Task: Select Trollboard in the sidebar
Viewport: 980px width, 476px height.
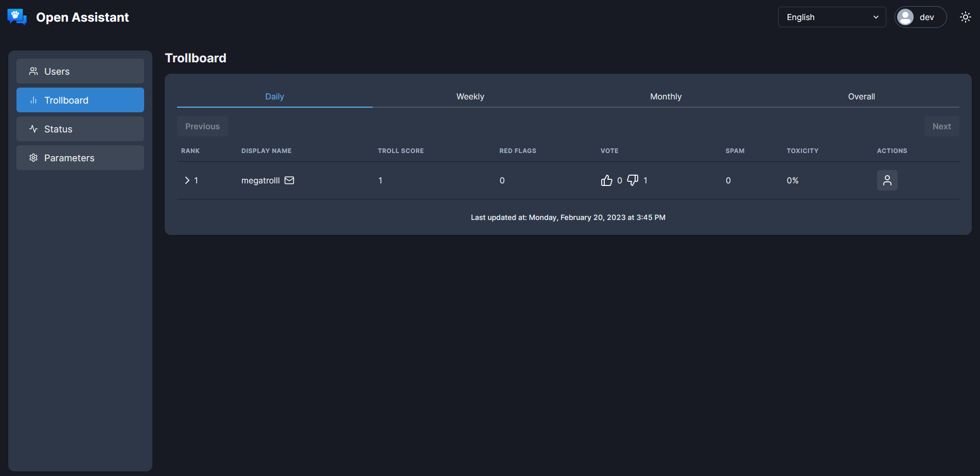Action: [x=80, y=100]
